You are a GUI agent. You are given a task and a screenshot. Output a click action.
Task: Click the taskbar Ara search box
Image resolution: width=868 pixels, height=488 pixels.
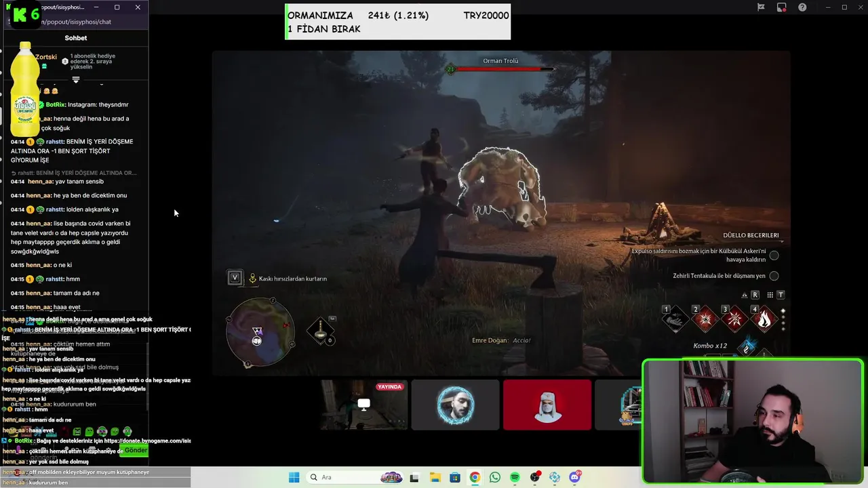pyautogui.click(x=355, y=477)
